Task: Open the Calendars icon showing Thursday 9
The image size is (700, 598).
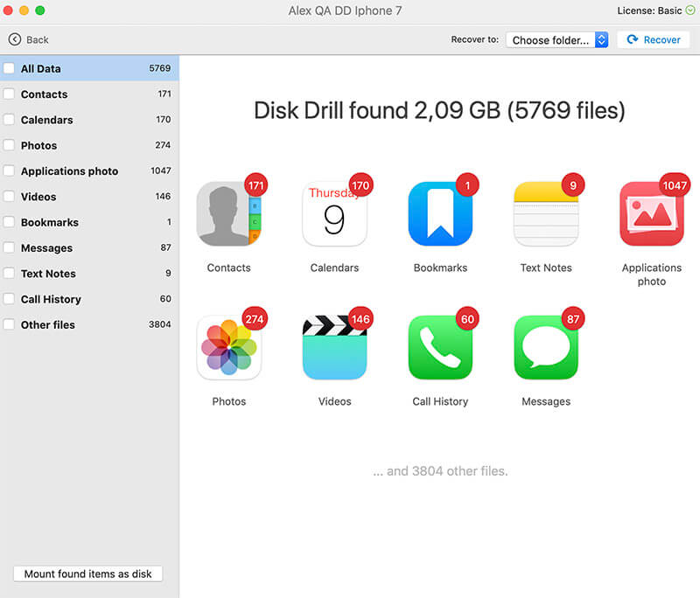Action: [334, 213]
